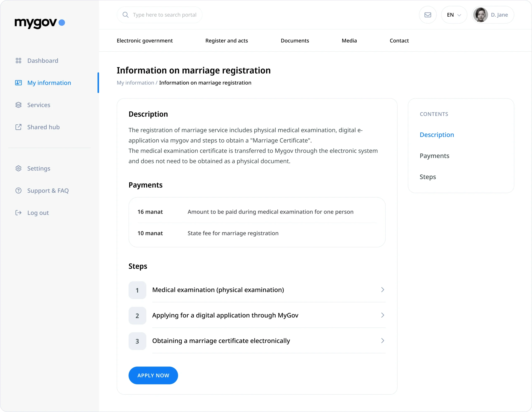Click the Services layers icon
The width and height of the screenshot is (532, 412).
[18, 105]
